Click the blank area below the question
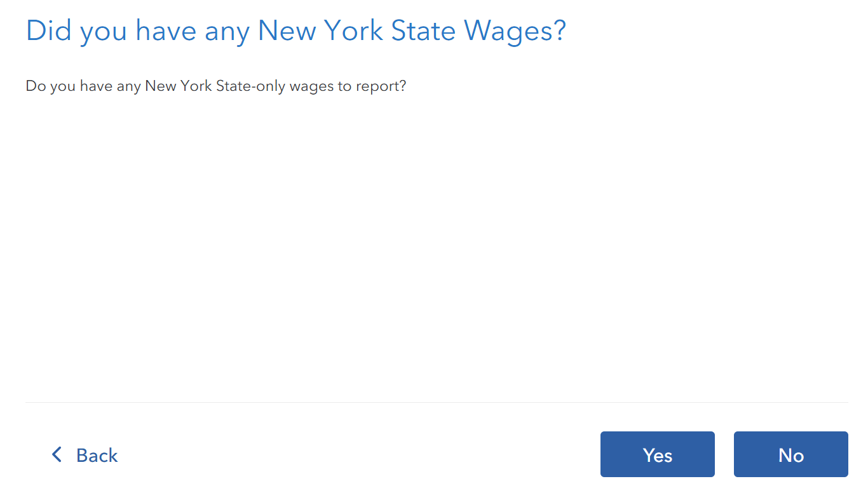The width and height of the screenshot is (868, 500). (x=437, y=248)
